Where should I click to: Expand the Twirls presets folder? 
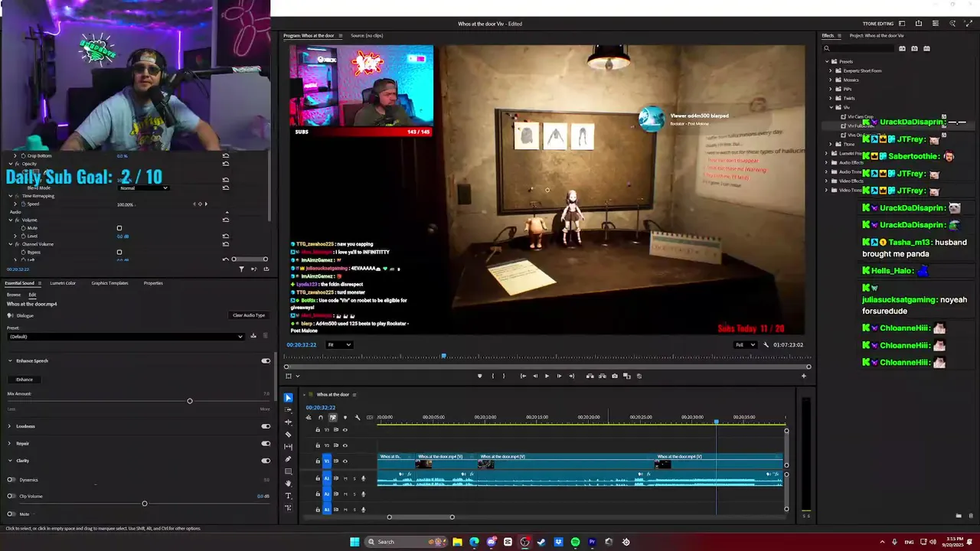pos(831,98)
